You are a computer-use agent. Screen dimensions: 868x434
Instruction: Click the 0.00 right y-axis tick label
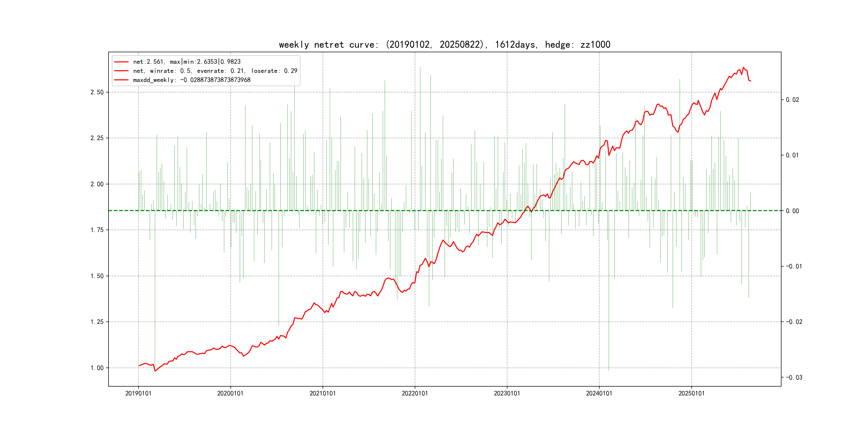tap(792, 211)
